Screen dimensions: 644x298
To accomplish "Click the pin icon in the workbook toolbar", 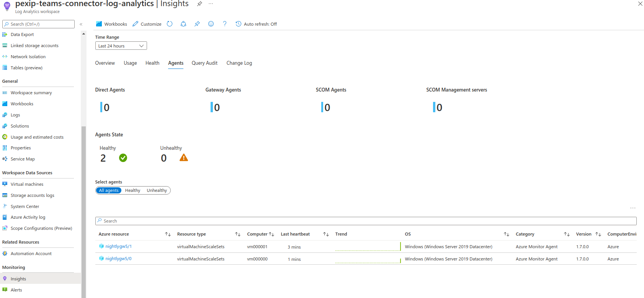I will [x=197, y=24].
